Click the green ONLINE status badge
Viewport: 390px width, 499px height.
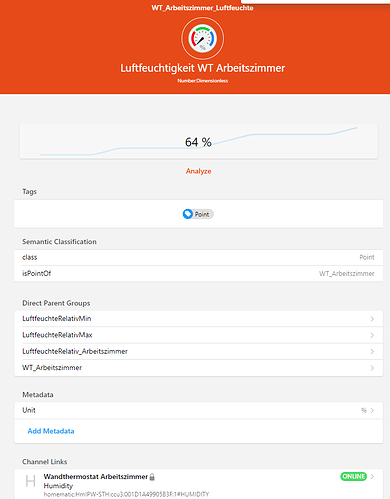click(x=353, y=476)
